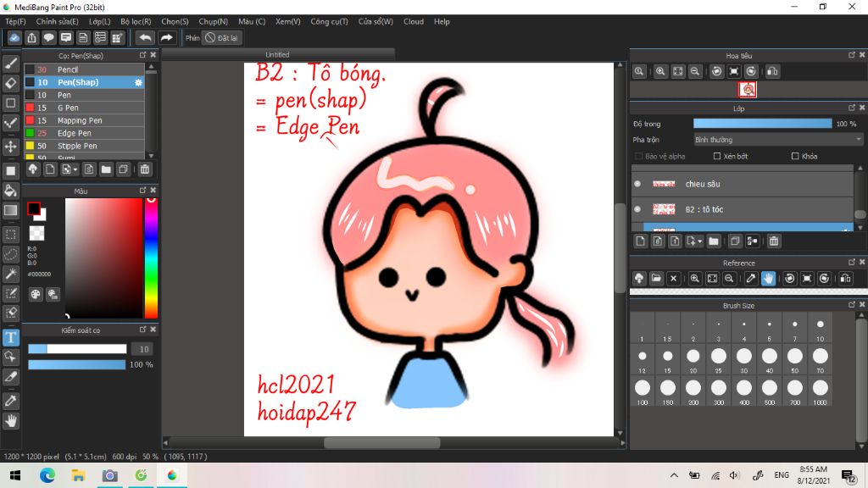868x488 pixels.
Task: Select brush size 100 preset
Action: (x=643, y=391)
